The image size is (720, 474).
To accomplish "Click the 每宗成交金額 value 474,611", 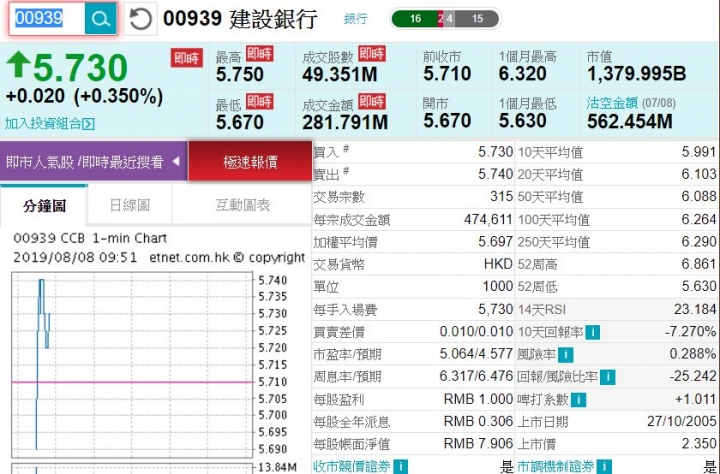I will (x=488, y=220).
